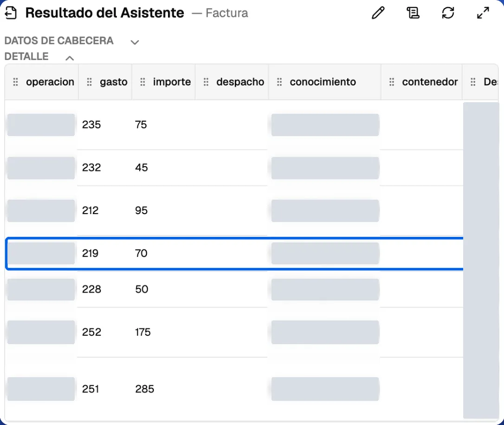Click the DETALLE heading
This screenshot has height=425, width=504.
[x=26, y=57]
